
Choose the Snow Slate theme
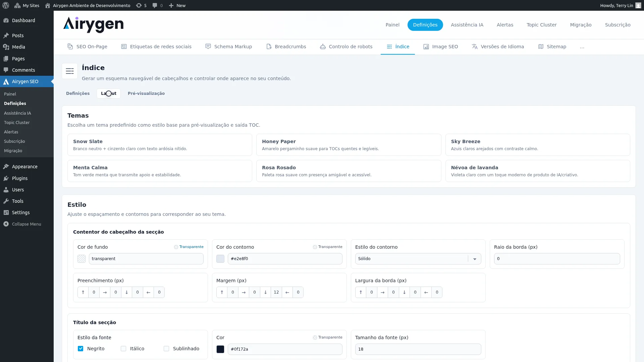click(160, 145)
